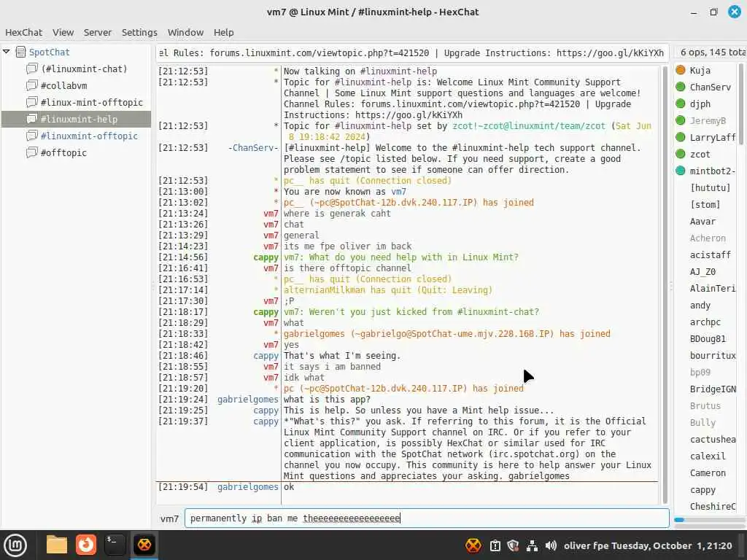Select user acistaff in user list
This screenshot has width=747, height=560.
[x=710, y=254]
